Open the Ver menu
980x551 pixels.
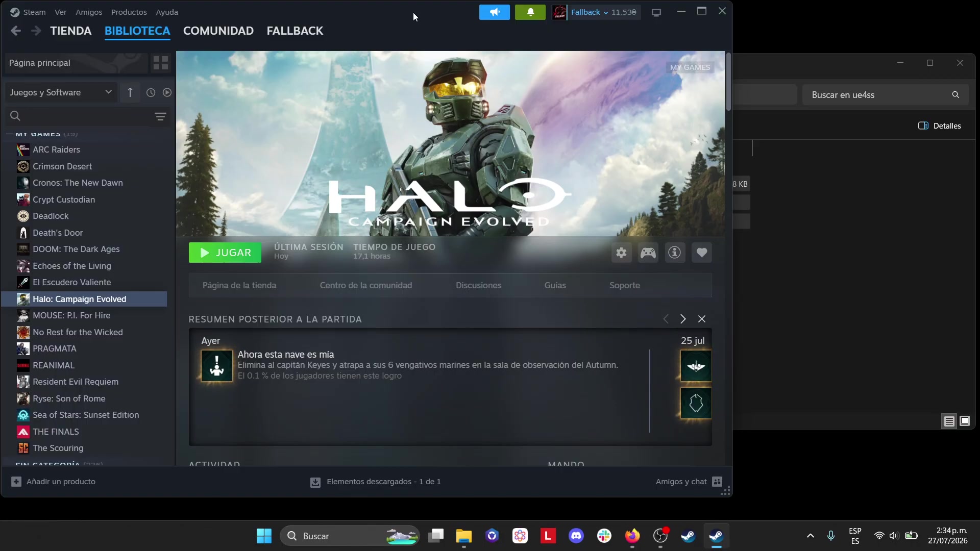tap(61, 12)
